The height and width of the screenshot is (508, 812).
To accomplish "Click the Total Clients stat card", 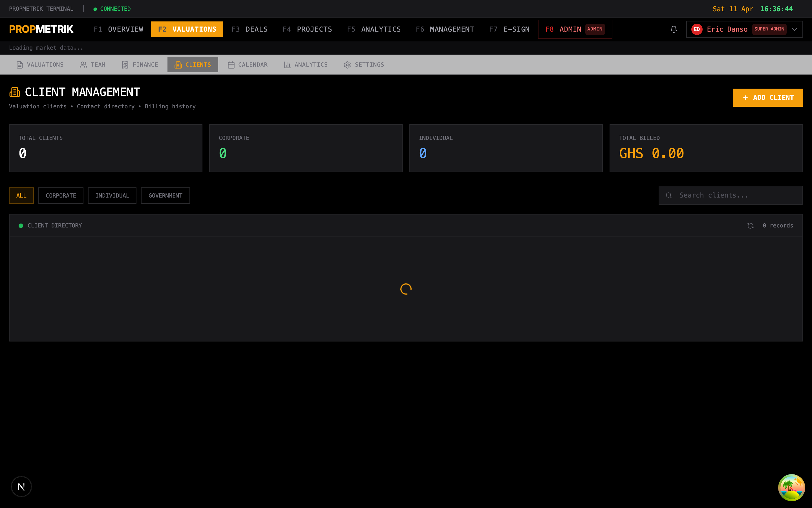I will point(106,148).
